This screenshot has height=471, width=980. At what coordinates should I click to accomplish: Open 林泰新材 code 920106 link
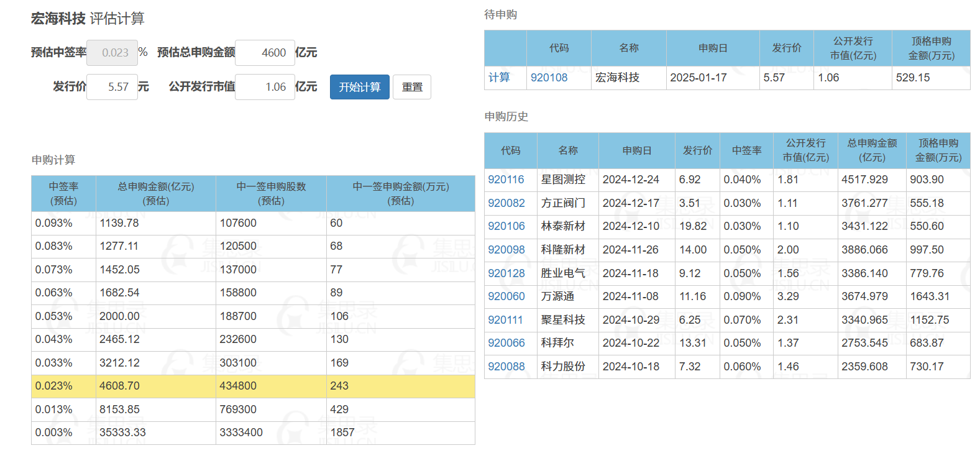coord(506,226)
